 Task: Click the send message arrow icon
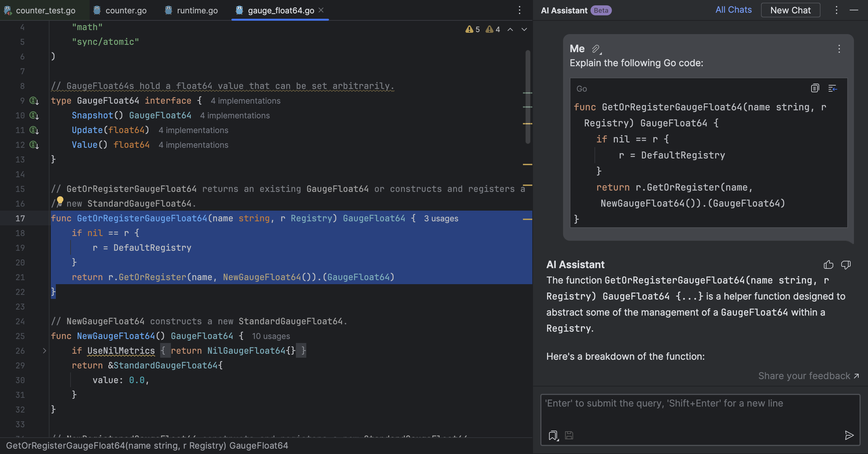coord(849,435)
